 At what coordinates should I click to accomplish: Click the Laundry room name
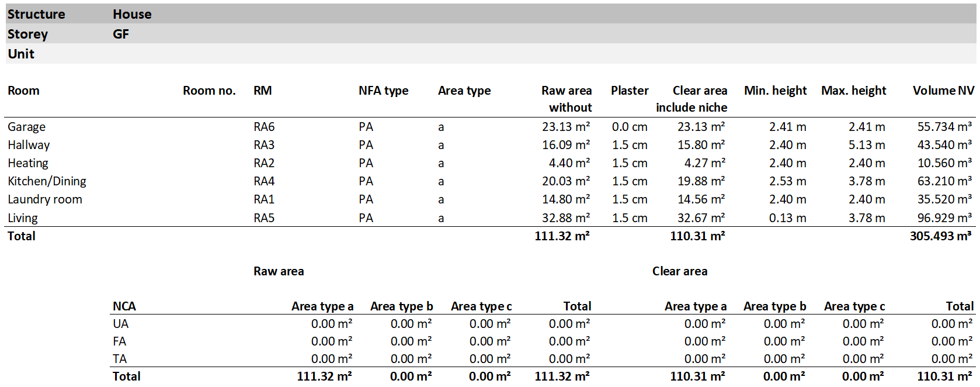[45, 199]
